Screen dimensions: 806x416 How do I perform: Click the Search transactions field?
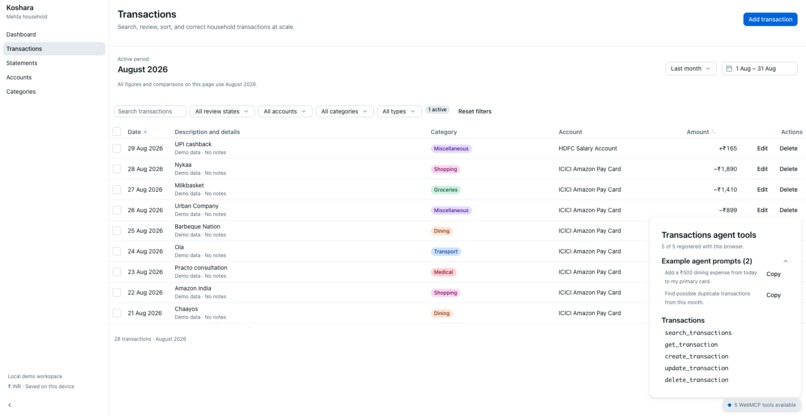[150, 111]
